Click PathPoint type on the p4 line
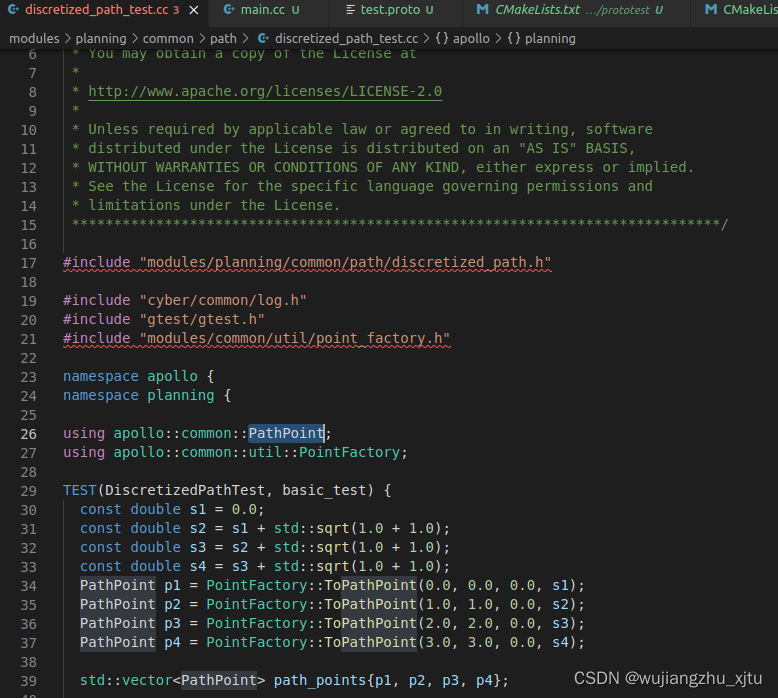 (x=118, y=642)
